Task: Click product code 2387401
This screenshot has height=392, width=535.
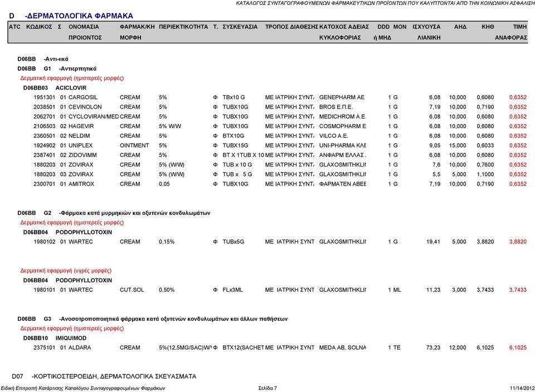Action: 45,155
